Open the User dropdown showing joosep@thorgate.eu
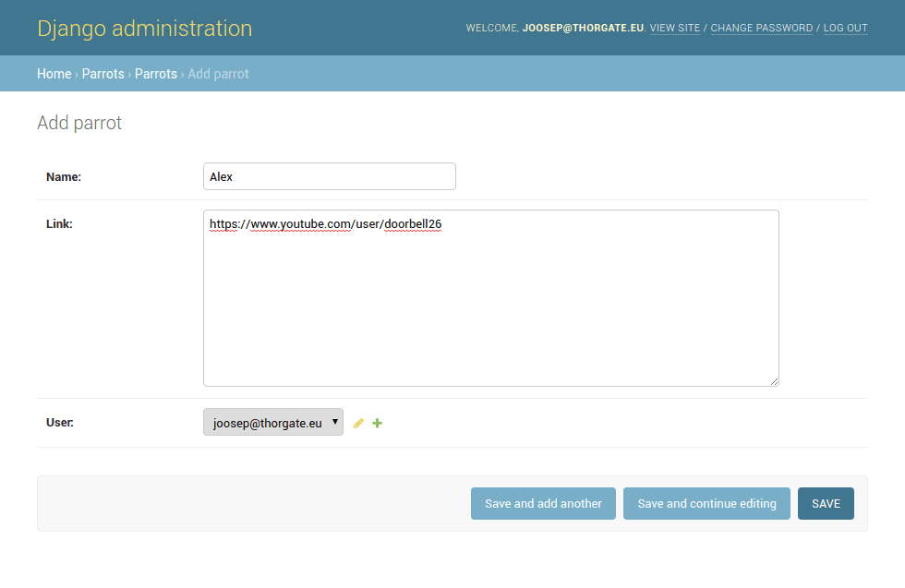This screenshot has width=905, height=588. (x=272, y=423)
